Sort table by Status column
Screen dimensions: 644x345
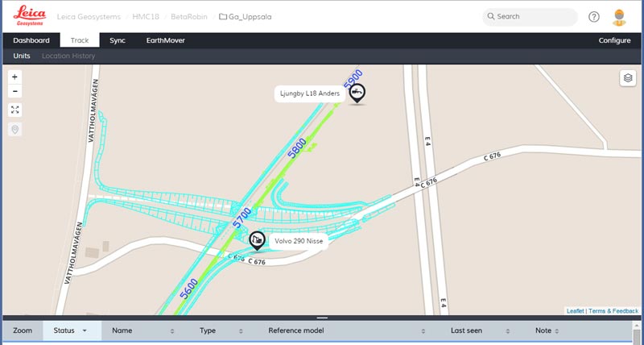pyautogui.click(x=72, y=330)
